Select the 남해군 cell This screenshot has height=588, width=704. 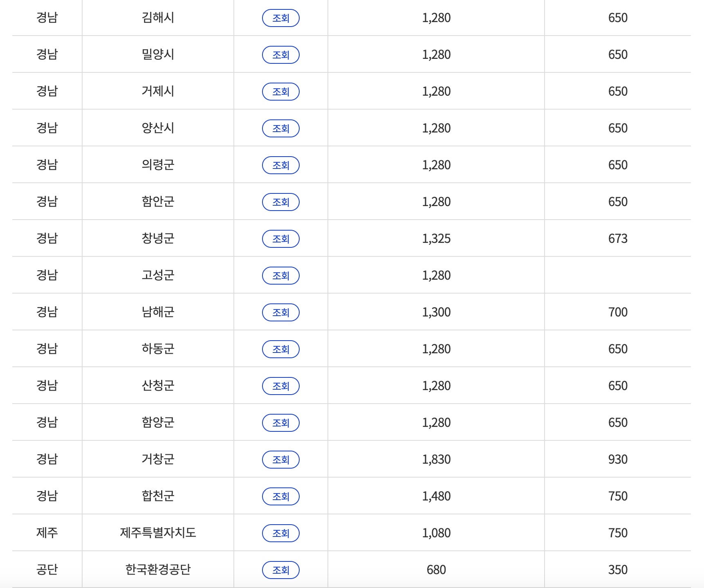158,312
